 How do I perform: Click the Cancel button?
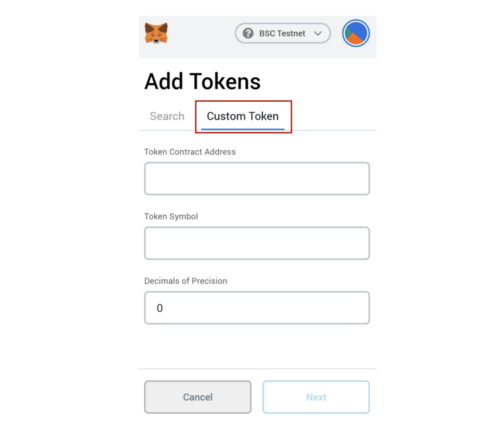(198, 397)
